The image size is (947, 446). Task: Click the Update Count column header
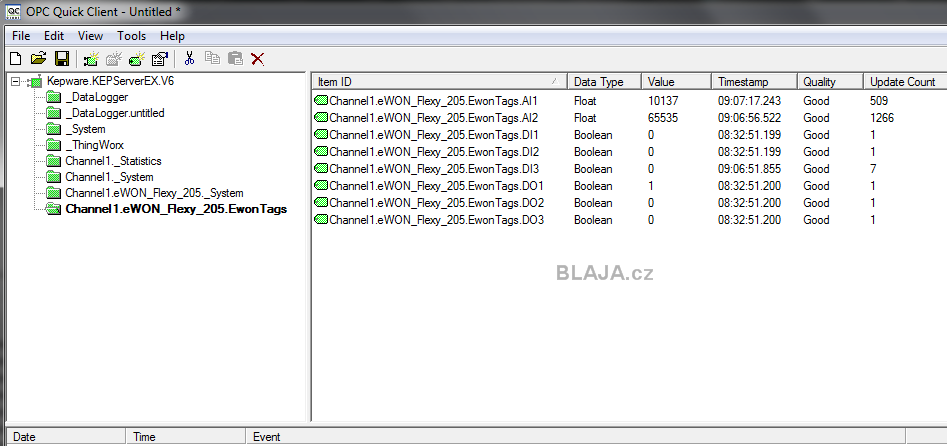[x=905, y=82]
